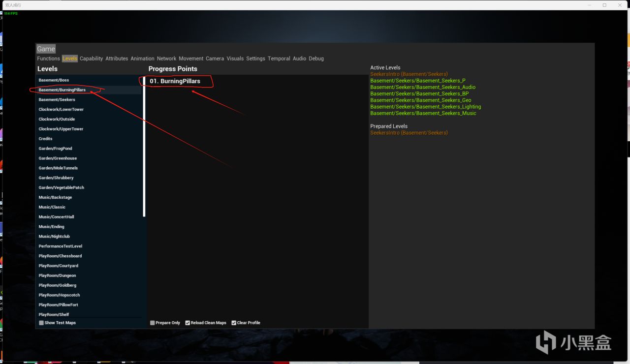
Task: Click the Levels list scrollbar
Action: [x=144, y=146]
